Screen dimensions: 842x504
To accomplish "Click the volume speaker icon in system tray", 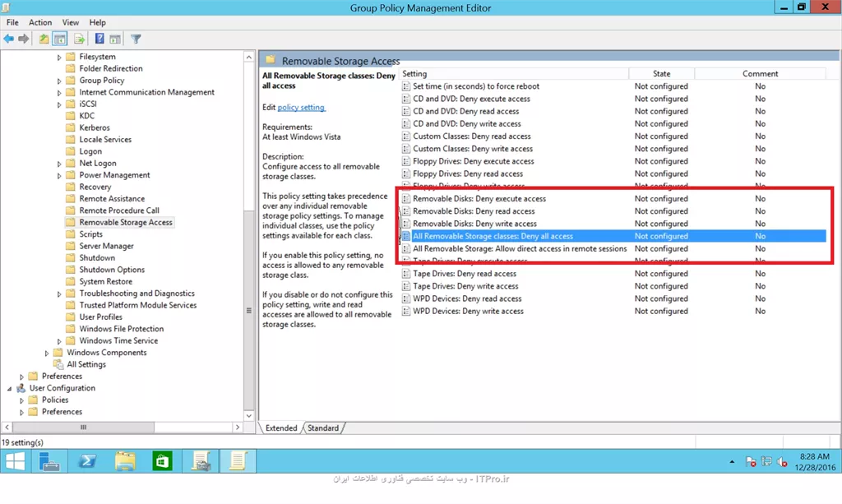I will click(782, 462).
